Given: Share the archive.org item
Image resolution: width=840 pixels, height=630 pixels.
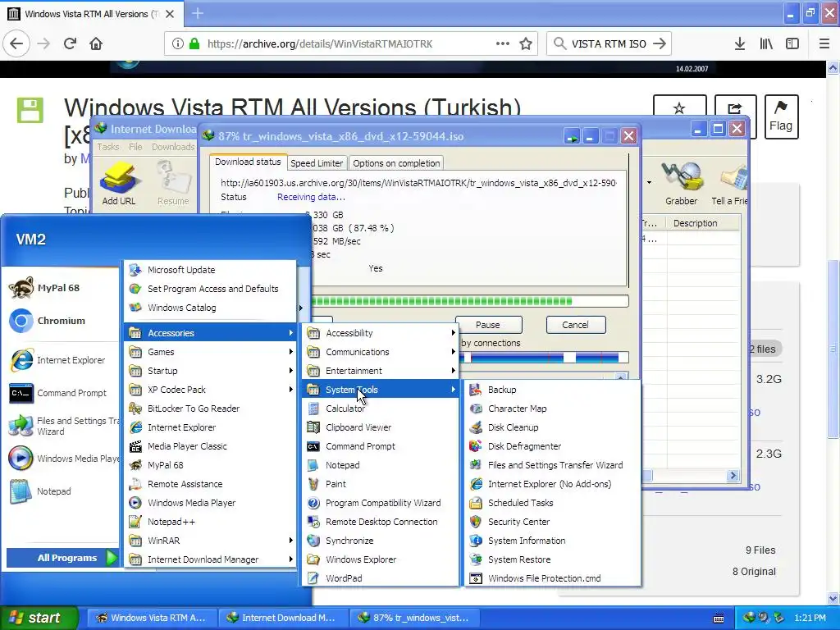Looking at the screenshot, I should tap(735, 107).
